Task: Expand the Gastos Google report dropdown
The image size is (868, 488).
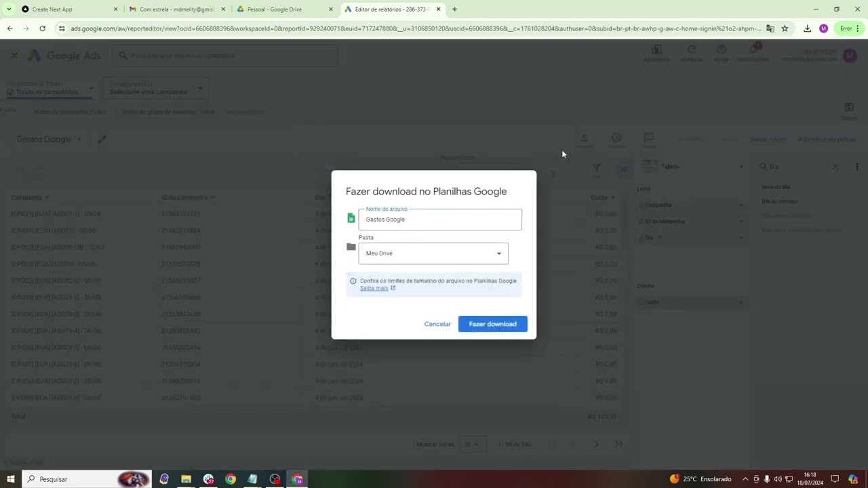Action: [79, 140]
